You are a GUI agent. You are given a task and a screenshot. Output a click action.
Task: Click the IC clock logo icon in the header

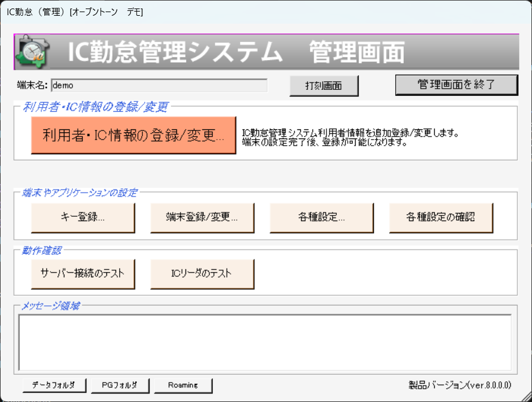pos(34,52)
